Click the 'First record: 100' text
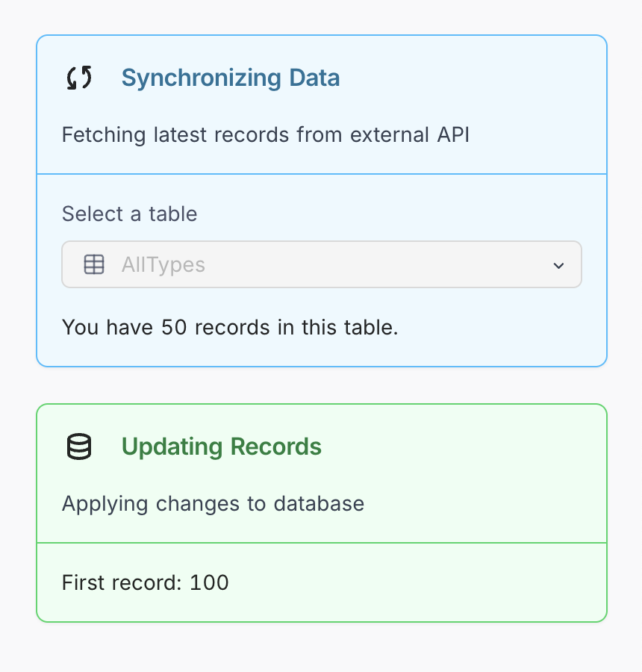The width and height of the screenshot is (642, 672). (x=145, y=582)
